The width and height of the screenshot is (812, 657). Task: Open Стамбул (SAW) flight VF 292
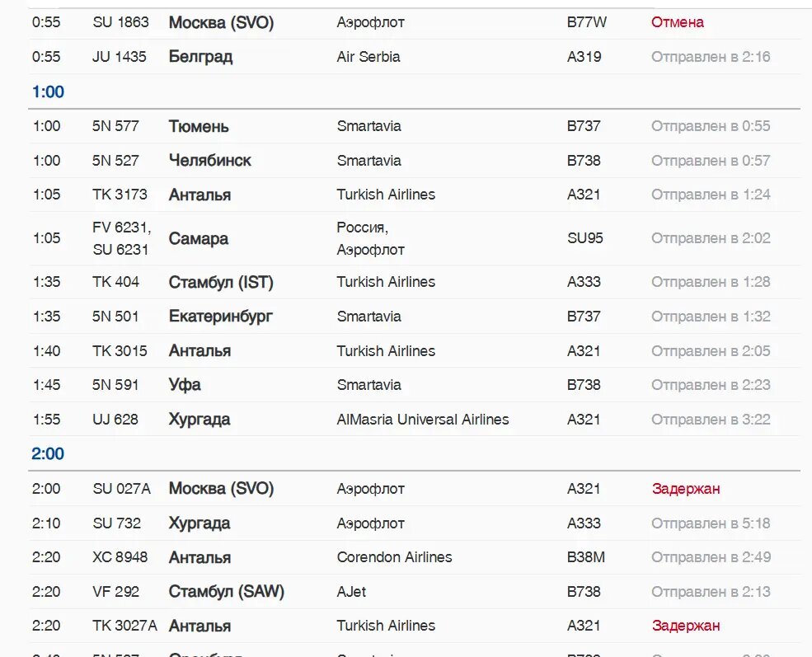(x=226, y=592)
